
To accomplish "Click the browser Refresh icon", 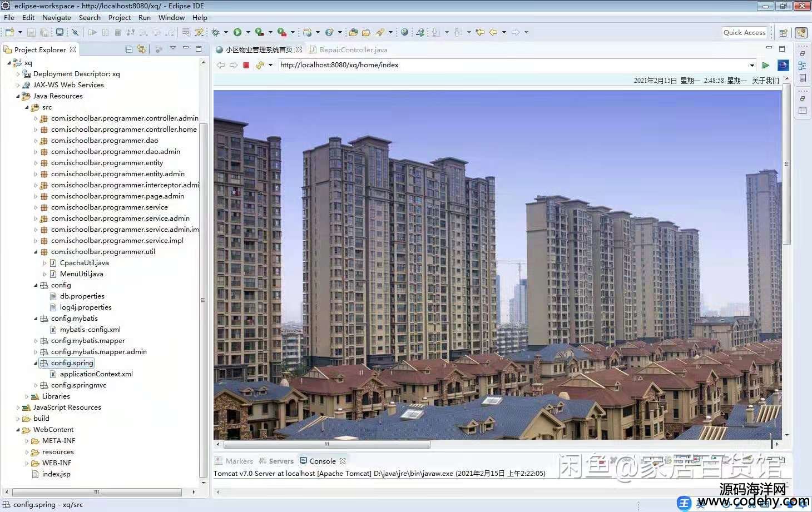I will (x=260, y=65).
